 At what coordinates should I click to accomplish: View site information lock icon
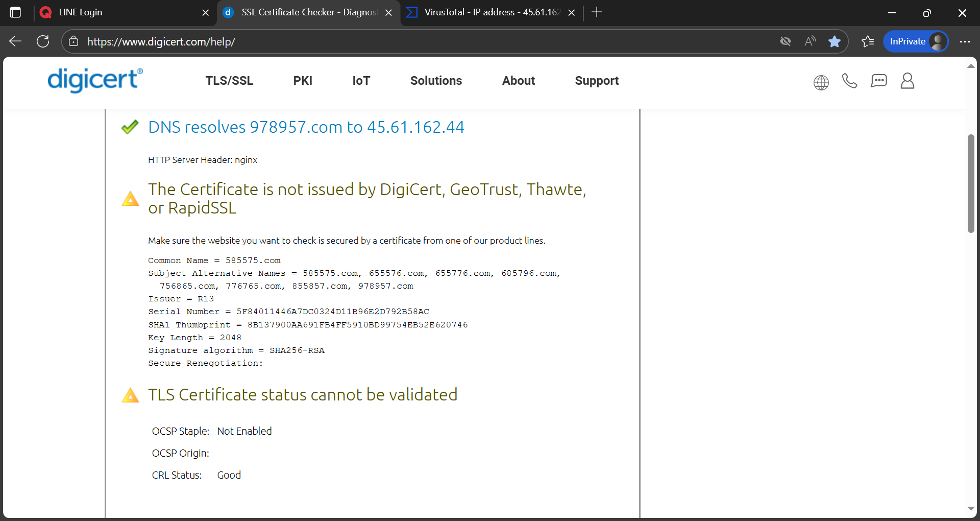[73, 41]
